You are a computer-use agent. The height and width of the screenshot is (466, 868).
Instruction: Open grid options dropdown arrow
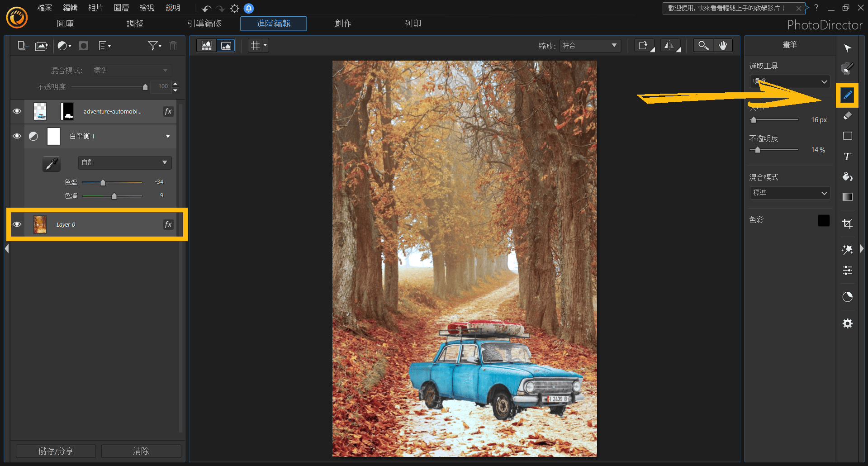click(x=265, y=45)
